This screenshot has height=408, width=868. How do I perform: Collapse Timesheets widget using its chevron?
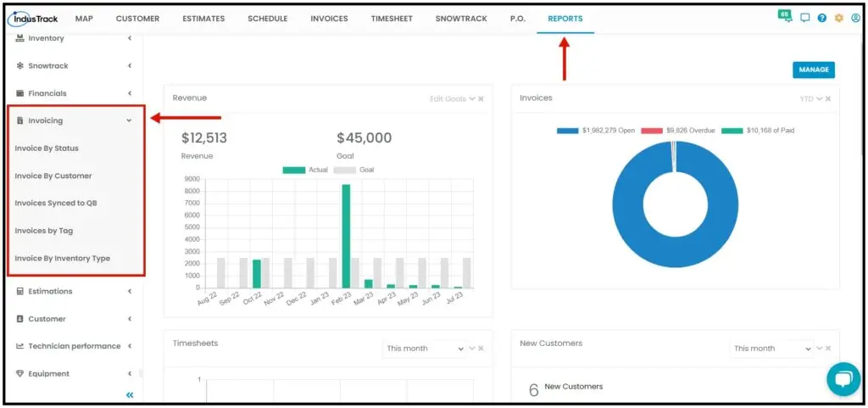(472, 349)
